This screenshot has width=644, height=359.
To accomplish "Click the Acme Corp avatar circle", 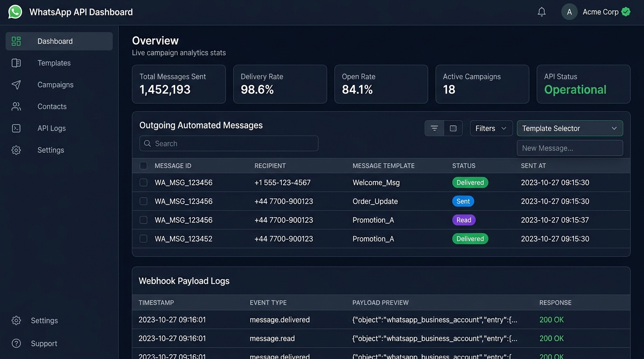I will pyautogui.click(x=569, y=12).
